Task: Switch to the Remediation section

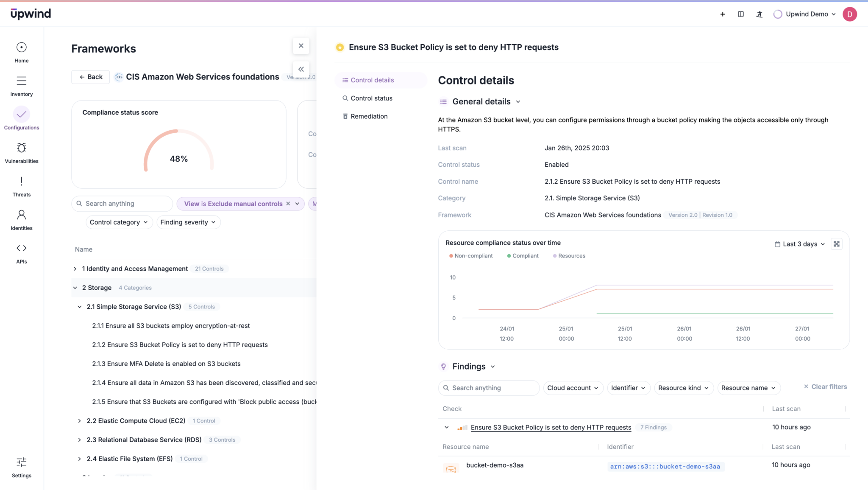Action: click(369, 116)
